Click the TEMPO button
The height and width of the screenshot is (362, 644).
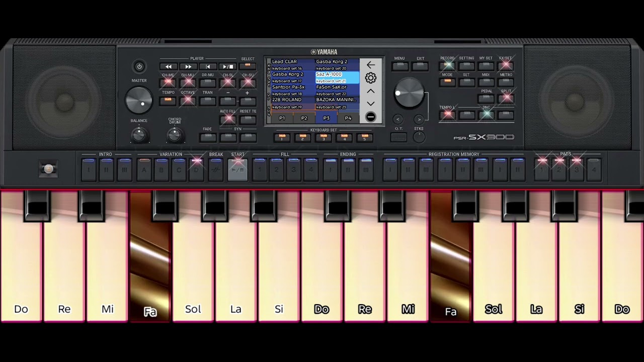coord(168,101)
